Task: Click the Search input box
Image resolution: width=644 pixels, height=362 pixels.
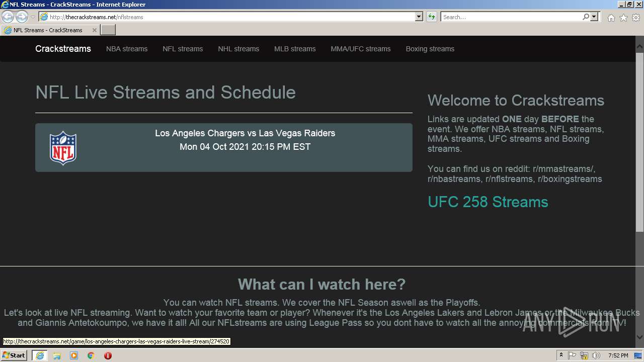Action: pyautogui.click(x=511, y=17)
